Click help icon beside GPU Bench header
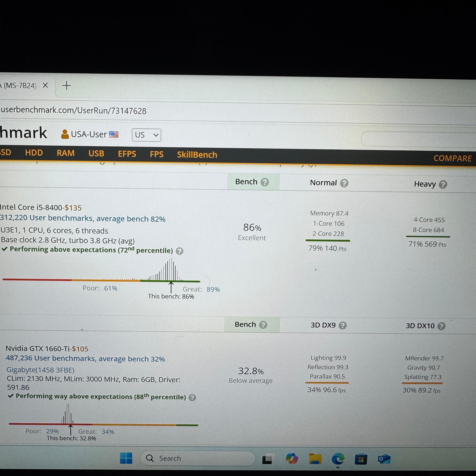Screen dimensions: 476x476 point(263,325)
